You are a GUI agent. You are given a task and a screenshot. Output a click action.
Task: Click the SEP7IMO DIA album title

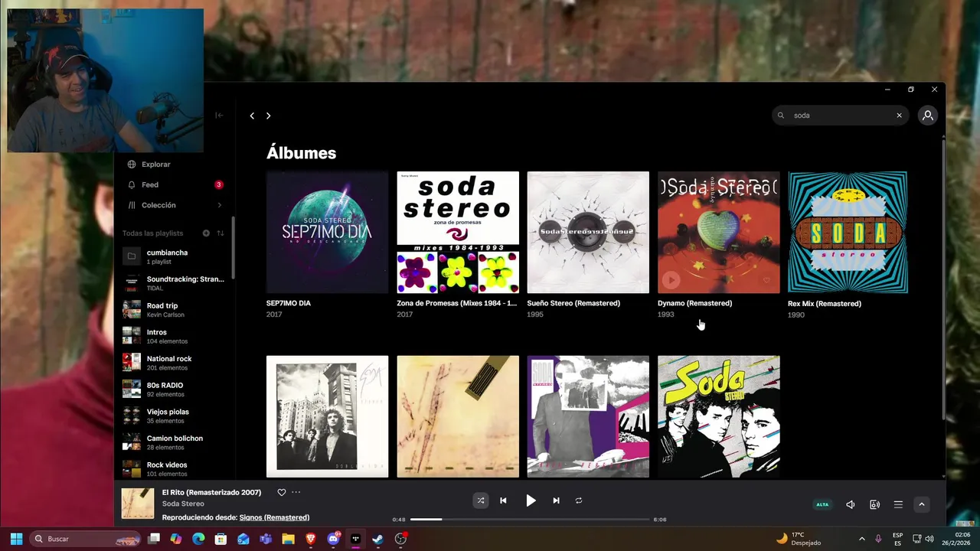pyautogui.click(x=289, y=303)
